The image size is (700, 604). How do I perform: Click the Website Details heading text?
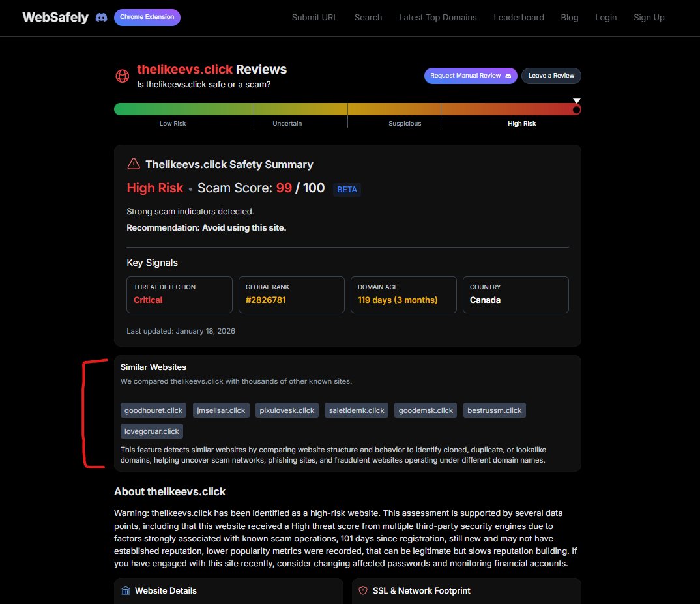(166, 590)
